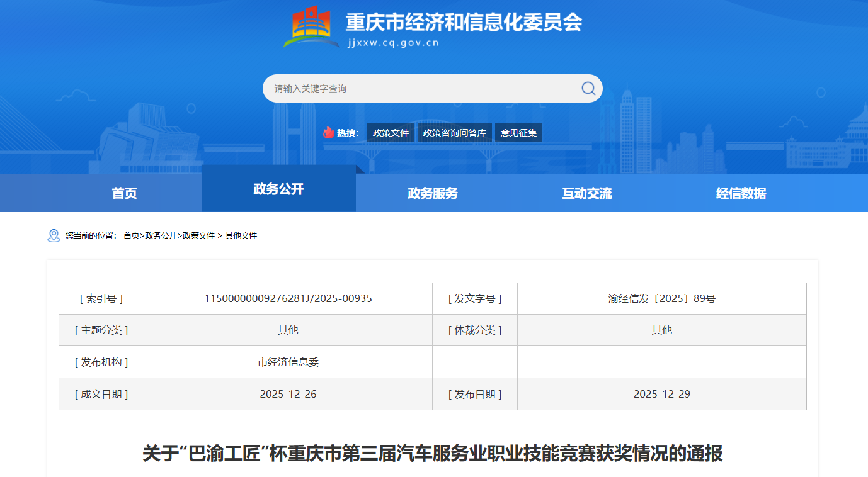Click the [ 体裁分类 ] label cell
868x477 pixels.
(x=475, y=330)
